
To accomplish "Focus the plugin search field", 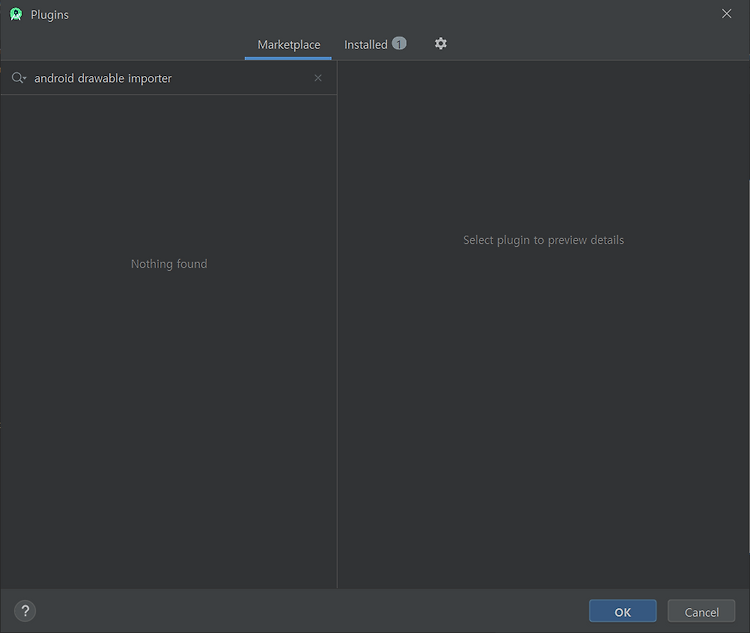I will (x=170, y=78).
